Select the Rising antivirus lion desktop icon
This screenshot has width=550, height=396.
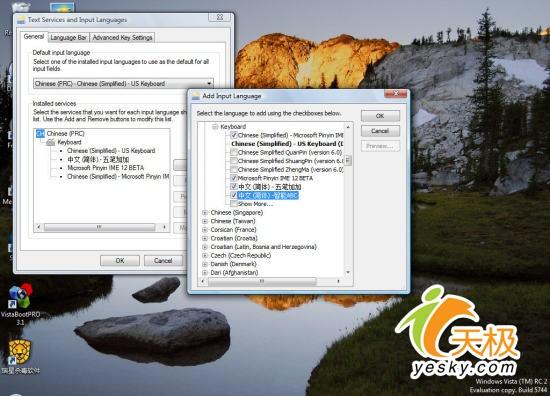(x=20, y=352)
